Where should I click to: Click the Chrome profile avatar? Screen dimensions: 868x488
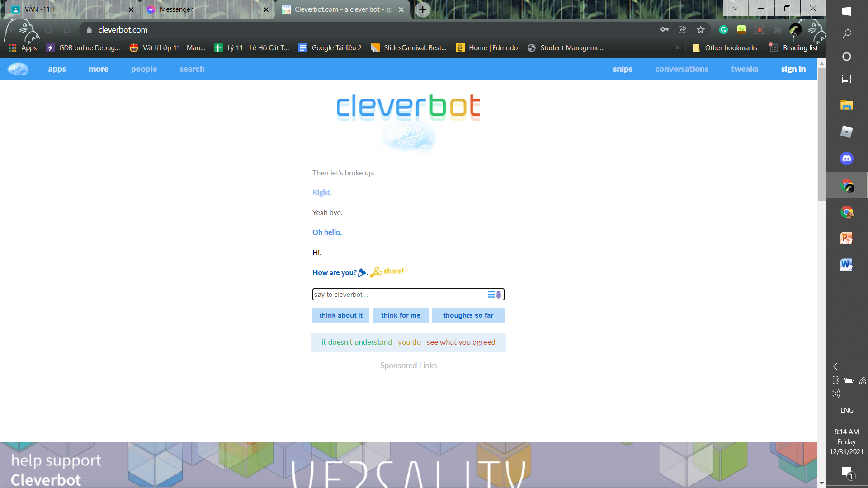coord(796,30)
